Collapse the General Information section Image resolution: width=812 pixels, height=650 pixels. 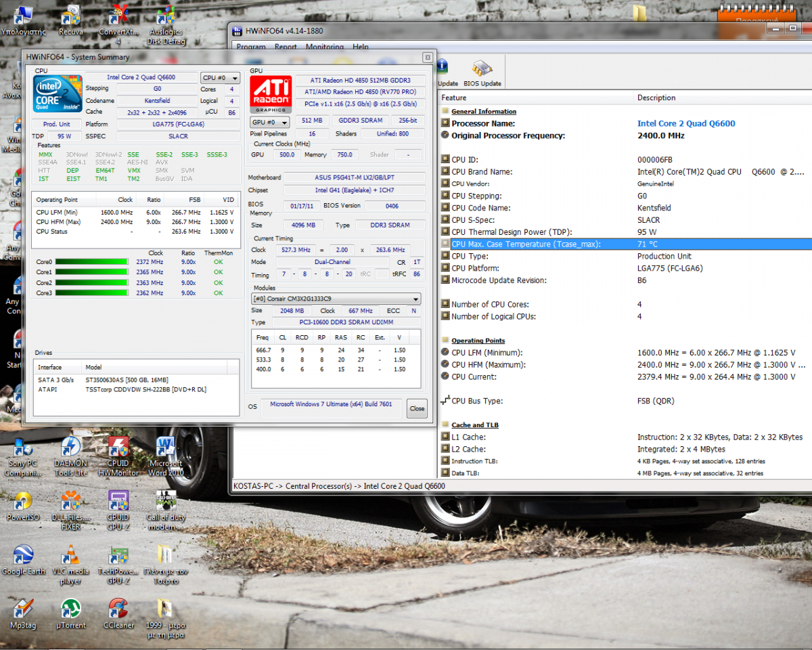click(445, 111)
